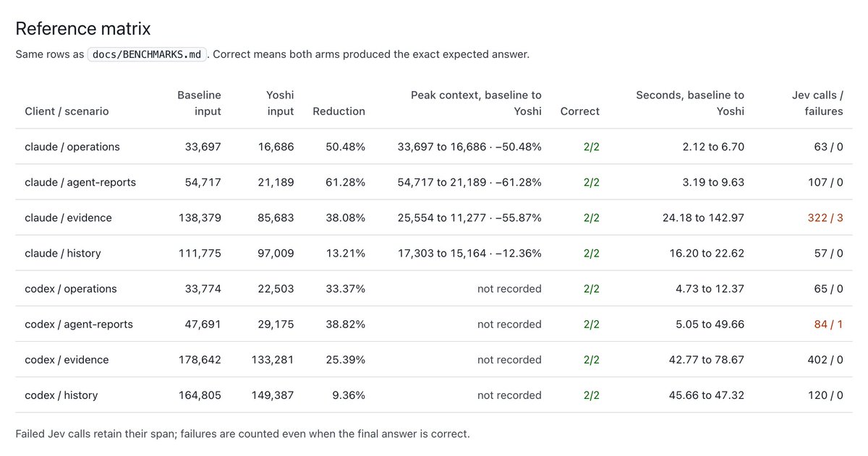This screenshot has width=868, height=456.
Task: Click the red 84 / 1 failures cell
Action: [x=828, y=324]
